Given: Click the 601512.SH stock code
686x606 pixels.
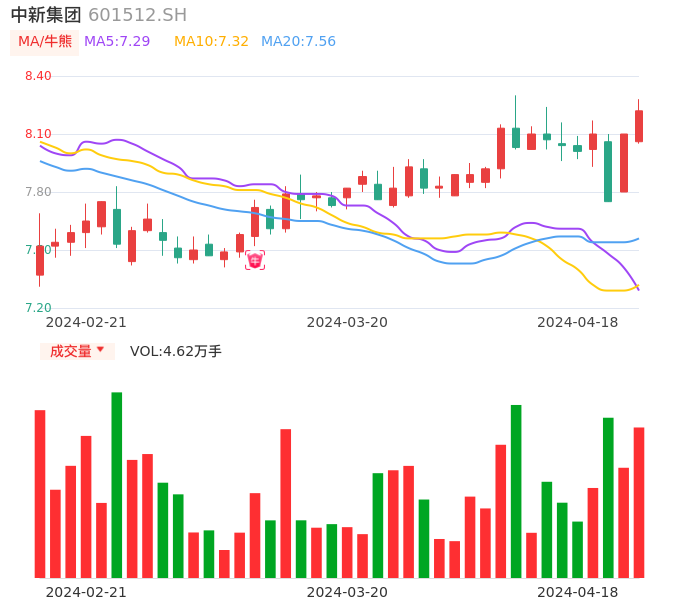Looking at the screenshot, I should pos(137,15).
